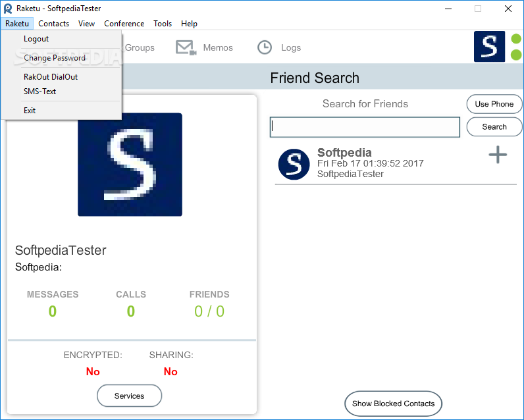Click the MESSAGES count value
The height and width of the screenshot is (420, 524).
pos(53,311)
